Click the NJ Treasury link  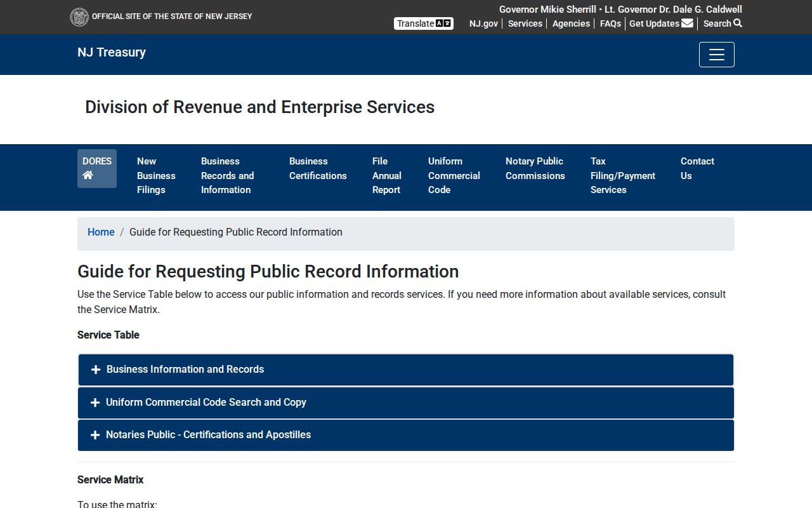(x=112, y=53)
